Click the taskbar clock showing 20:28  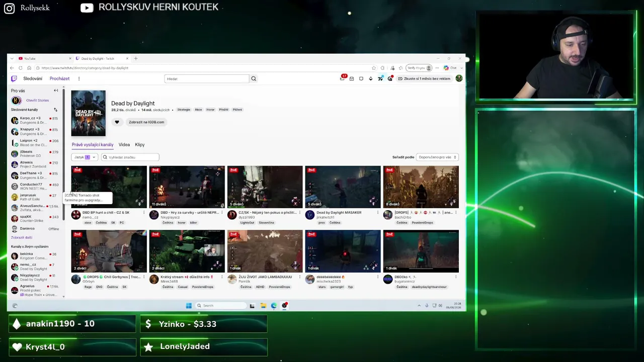[x=453, y=305]
